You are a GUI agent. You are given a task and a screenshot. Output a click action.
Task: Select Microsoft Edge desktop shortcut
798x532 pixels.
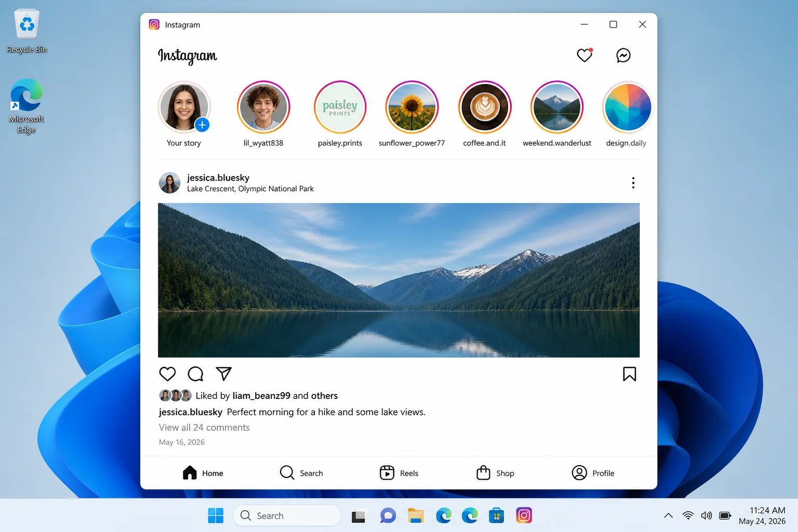(26, 106)
